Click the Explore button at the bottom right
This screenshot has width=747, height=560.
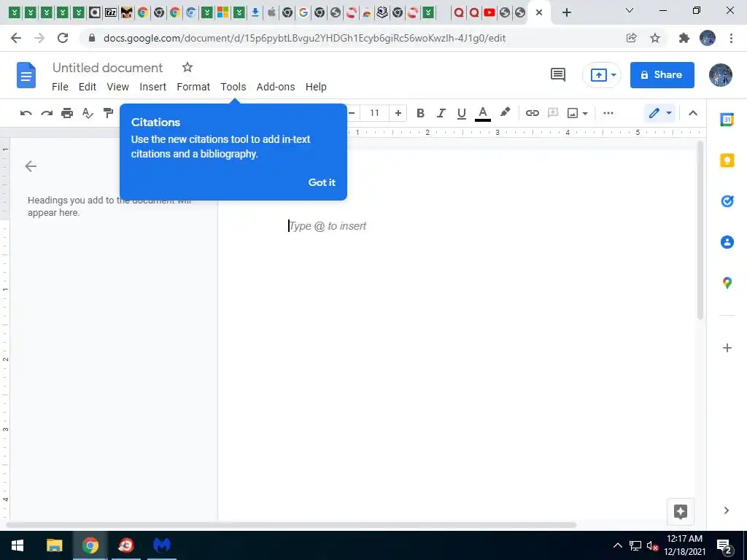click(x=681, y=511)
